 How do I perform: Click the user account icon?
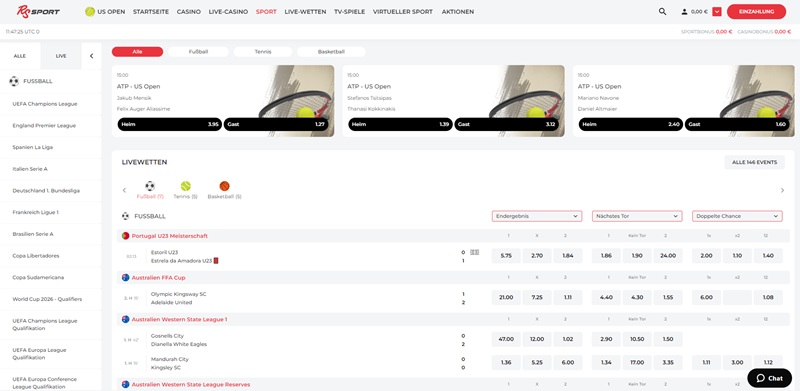point(684,12)
